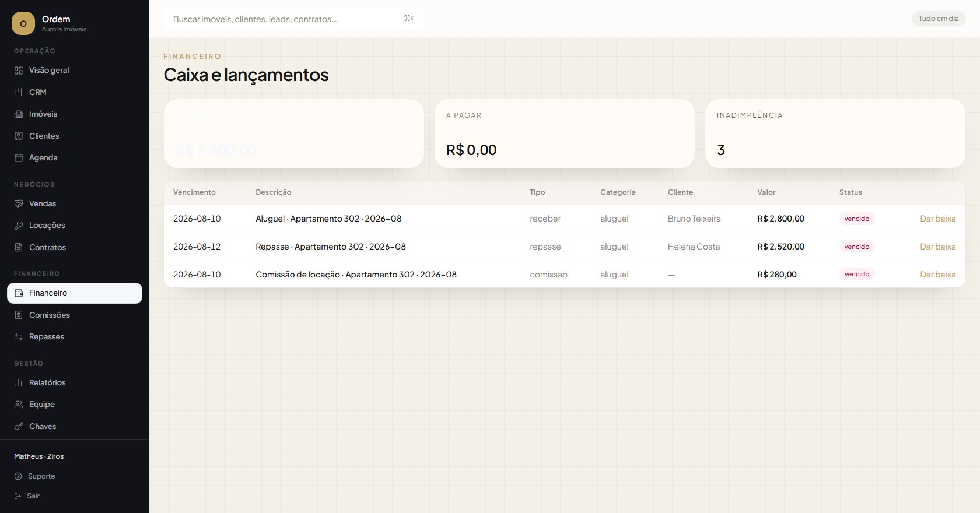980x513 pixels.
Task: Open Comissões in the sidebar
Action: 75,315
